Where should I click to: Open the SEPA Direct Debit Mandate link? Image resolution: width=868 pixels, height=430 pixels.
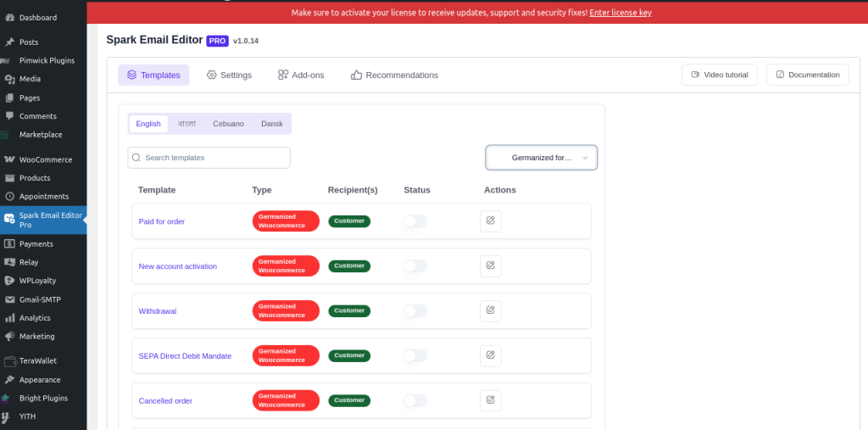185,355
